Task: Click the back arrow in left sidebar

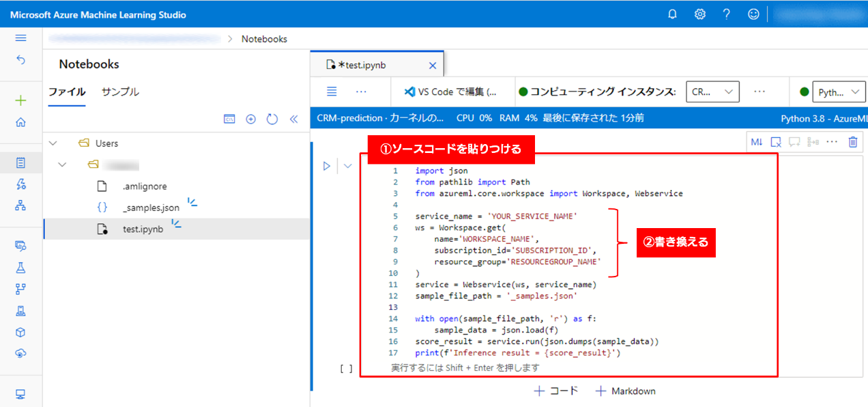Action: click(20, 60)
